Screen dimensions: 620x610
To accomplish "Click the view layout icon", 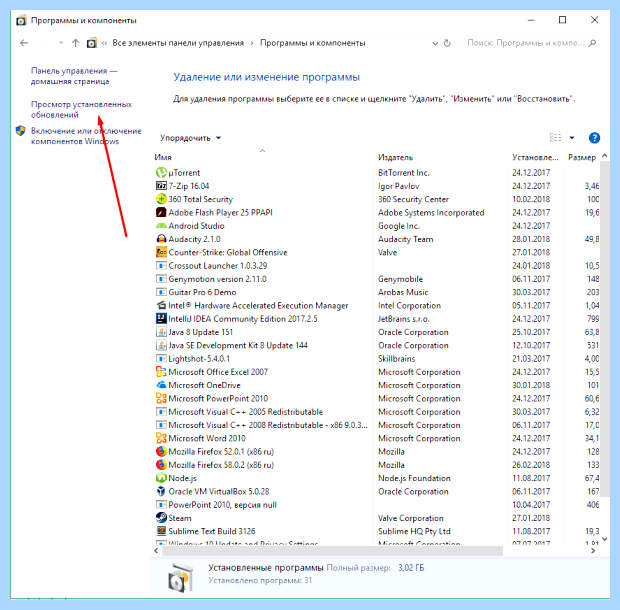I will tap(556, 138).
